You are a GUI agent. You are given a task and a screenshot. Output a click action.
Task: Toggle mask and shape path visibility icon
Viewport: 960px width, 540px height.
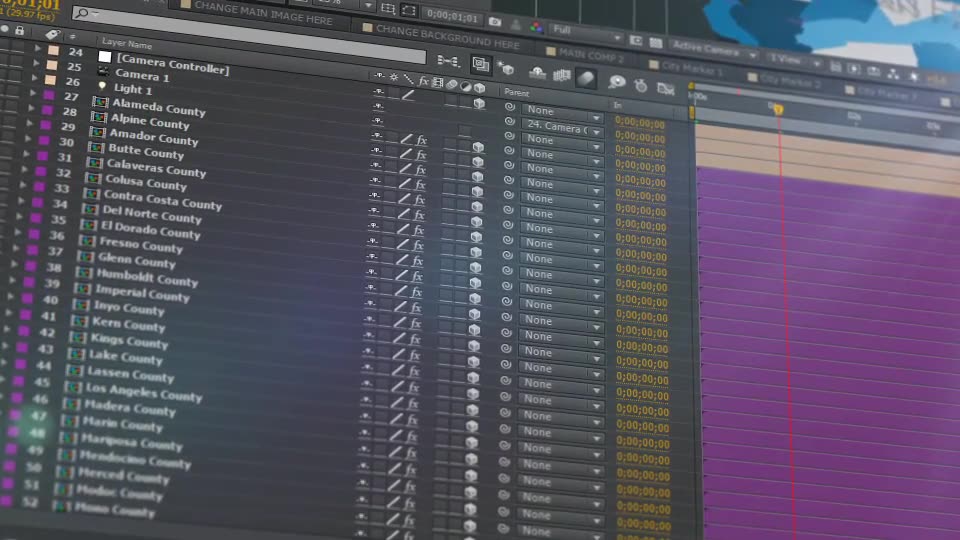pos(409,10)
